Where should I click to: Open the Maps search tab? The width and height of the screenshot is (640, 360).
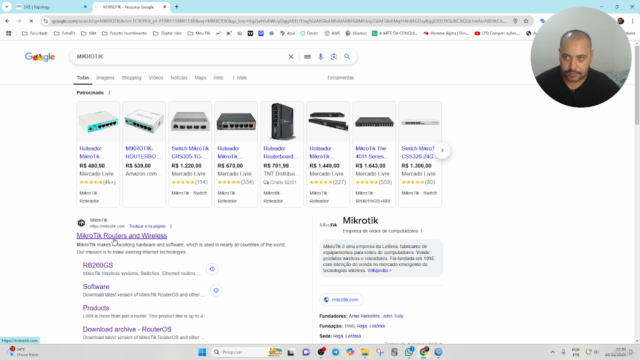[200, 78]
